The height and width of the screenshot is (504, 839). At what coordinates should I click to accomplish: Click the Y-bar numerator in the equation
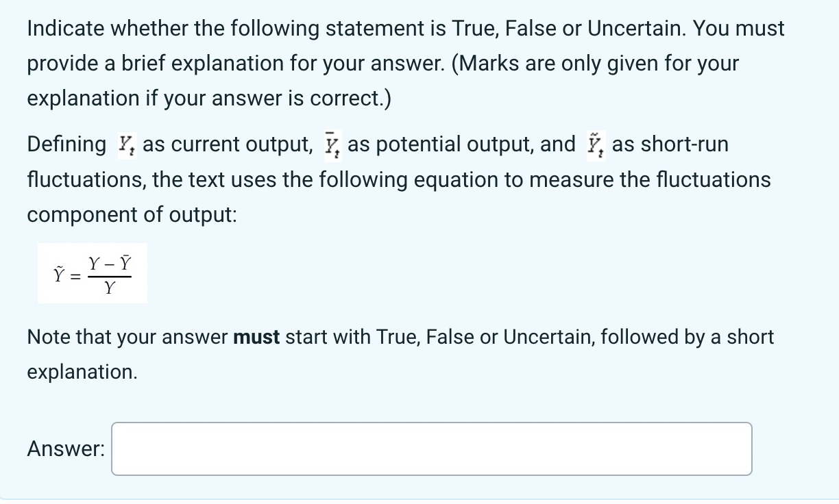(125, 262)
